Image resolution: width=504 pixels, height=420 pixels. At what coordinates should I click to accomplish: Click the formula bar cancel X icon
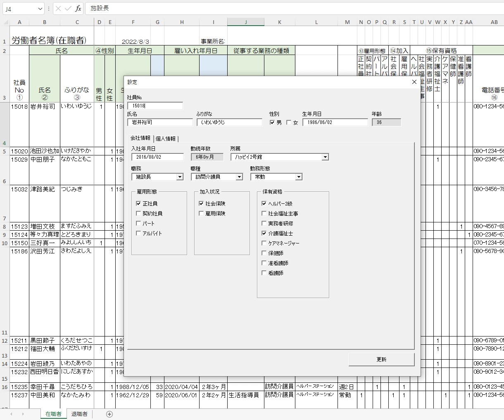pyautogui.click(x=58, y=9)
